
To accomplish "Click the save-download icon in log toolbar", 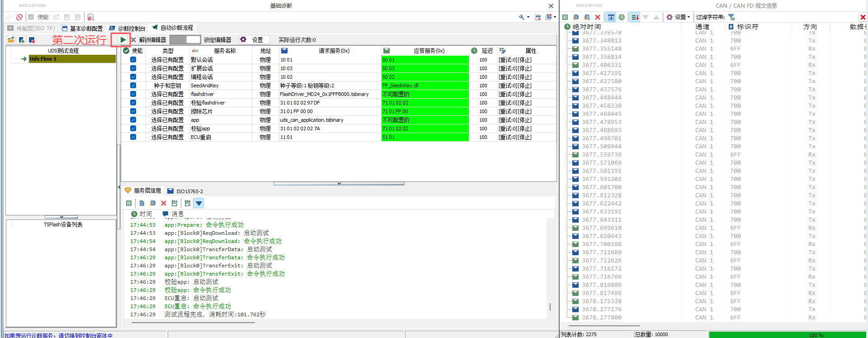I will point(188,203).
